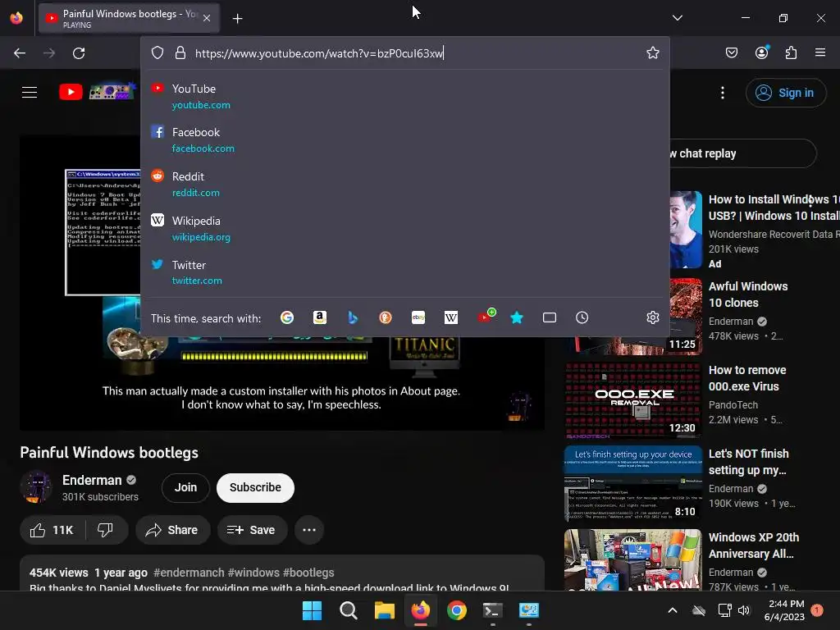Dislike the video
This screenshot has height=630, width=840.
point(106,530)
